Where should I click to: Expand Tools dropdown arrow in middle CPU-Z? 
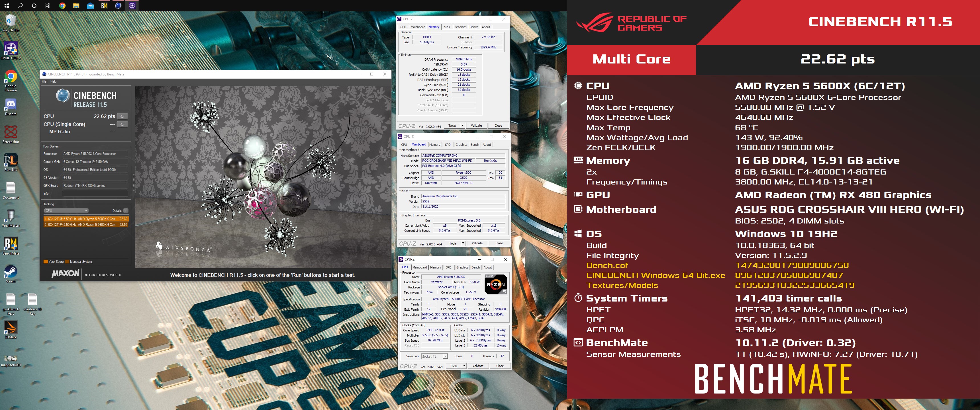464,243
